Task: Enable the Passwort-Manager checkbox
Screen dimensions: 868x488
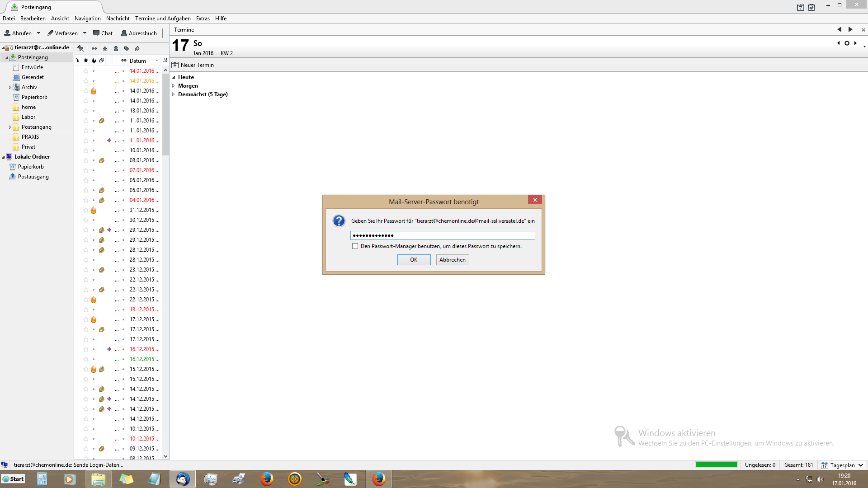Action: click(x=355, y=246)
